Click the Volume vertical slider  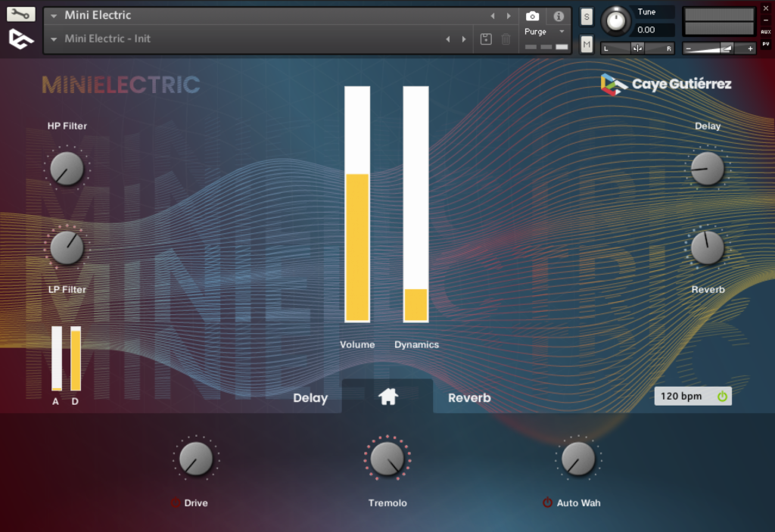pos(357,204)
